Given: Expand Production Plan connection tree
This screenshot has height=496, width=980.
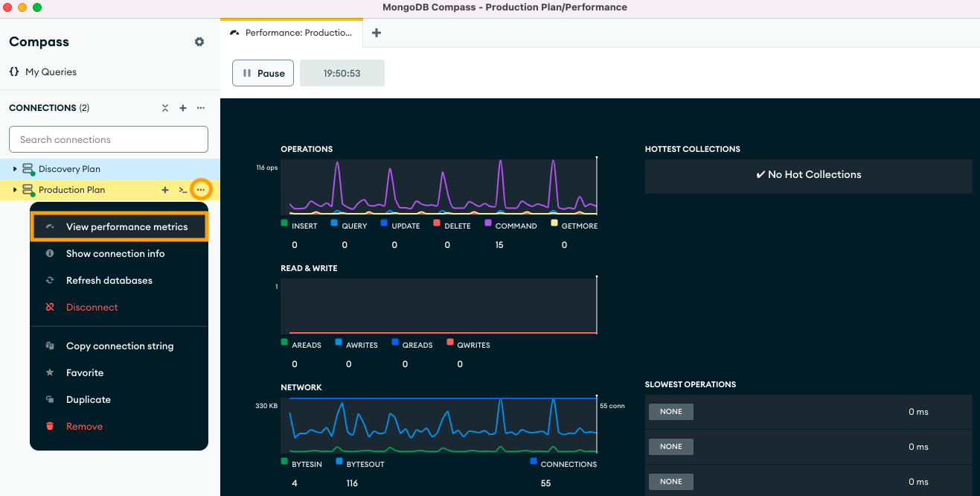Looking at the screenshot, I should click(x=15, y=190).
